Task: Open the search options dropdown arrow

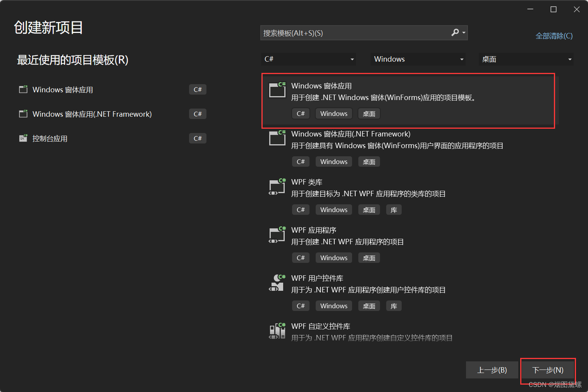Action: pos(464,33)
